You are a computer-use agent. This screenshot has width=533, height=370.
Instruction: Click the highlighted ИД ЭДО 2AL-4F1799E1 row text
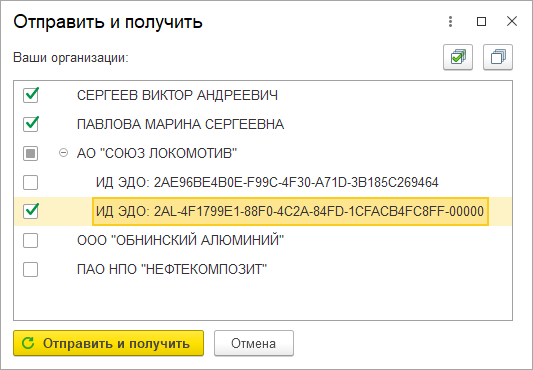click(x=290, y=211)
